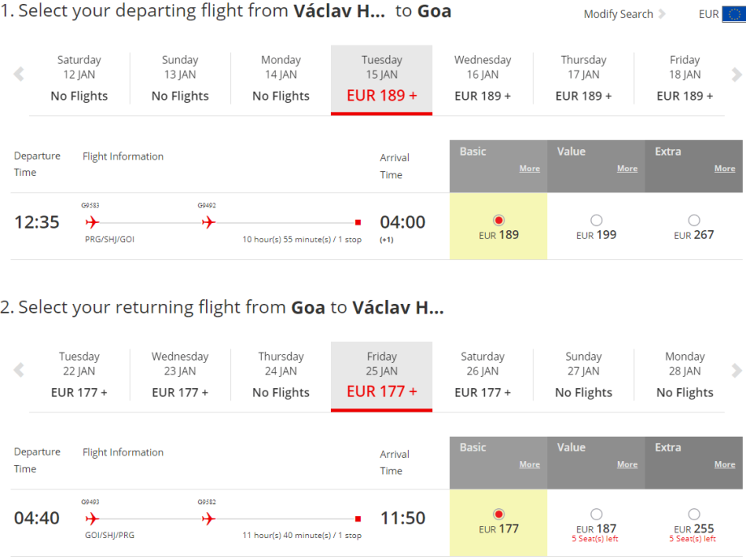Select departing Value fare EUR 199
This screenshot has width=746, height=560.
pyautogui.click(x=596, y=220)
